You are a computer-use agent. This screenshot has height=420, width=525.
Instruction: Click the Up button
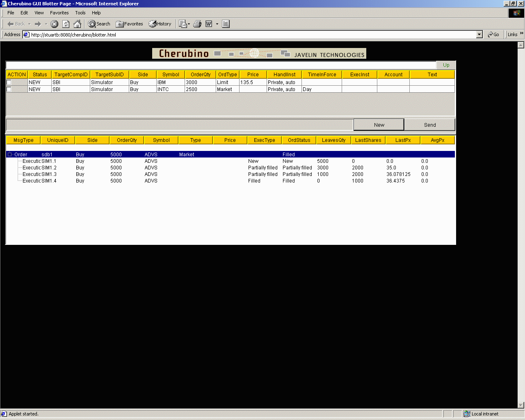(x=446, y=65)
